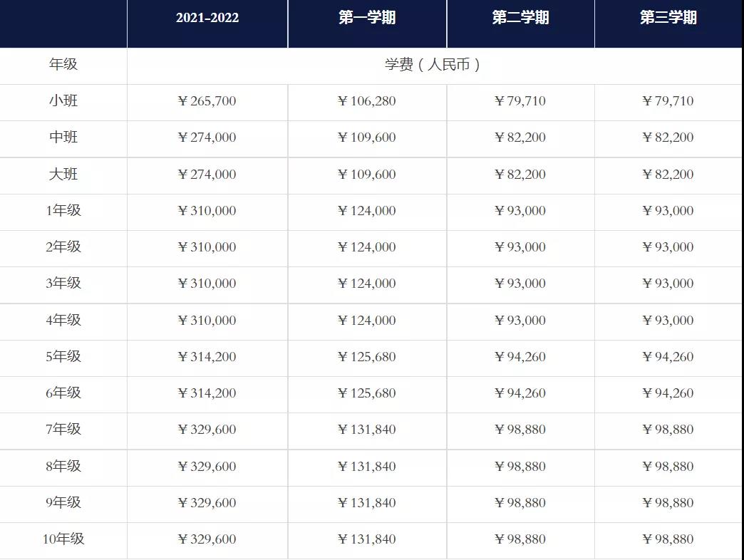The height and width of the screenshot is (560, 744).
Task: Click the 2021-2022 column header
Action: pyautogui.click(x=207, y=18)
